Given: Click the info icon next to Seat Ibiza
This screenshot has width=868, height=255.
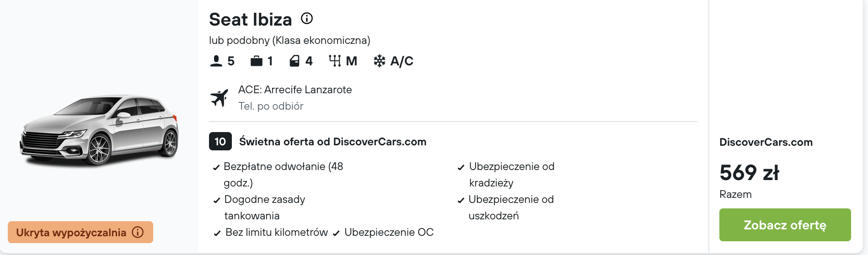Looking at the screenshot, I should 307,18.
